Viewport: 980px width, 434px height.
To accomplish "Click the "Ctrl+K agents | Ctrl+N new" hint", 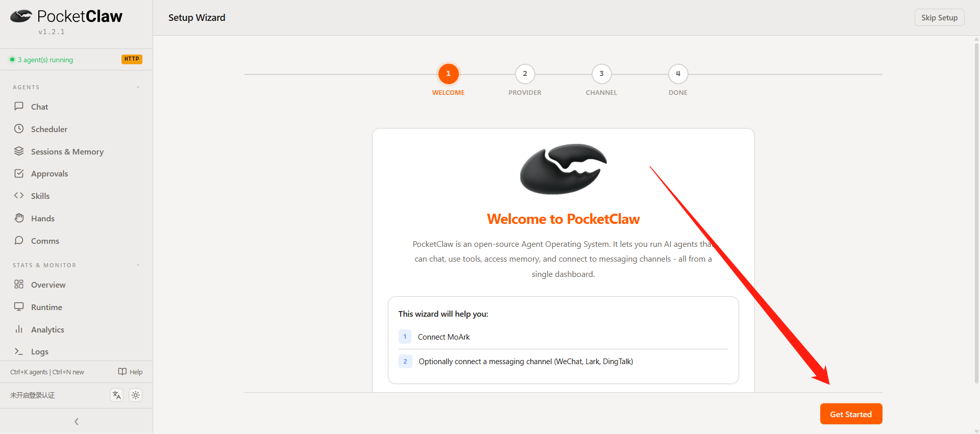I will [47, 372].
